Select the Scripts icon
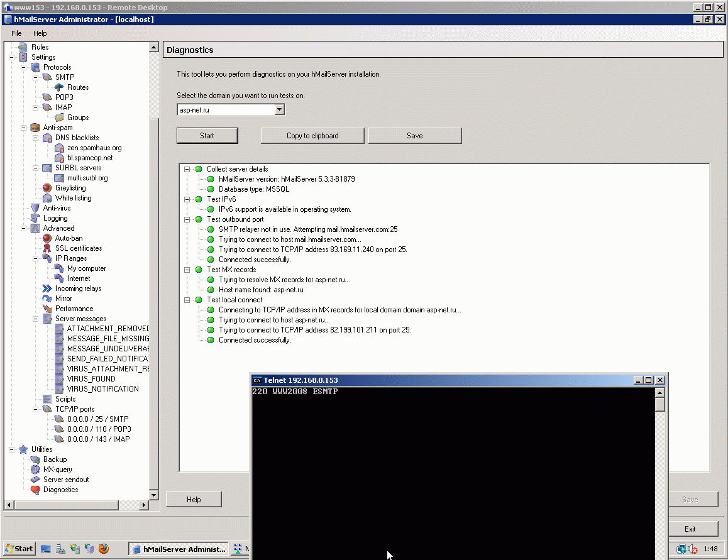The height and width of the screenshot is (560, 728). point(47,399)
